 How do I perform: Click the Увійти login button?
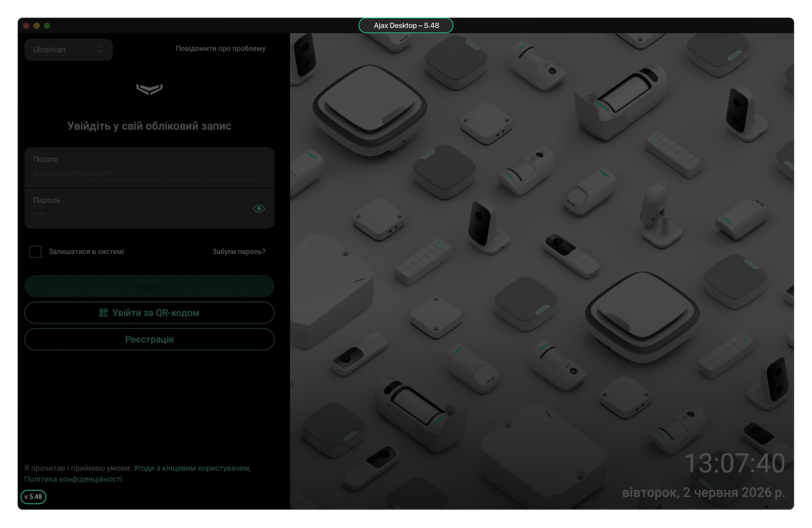[150, 286]
